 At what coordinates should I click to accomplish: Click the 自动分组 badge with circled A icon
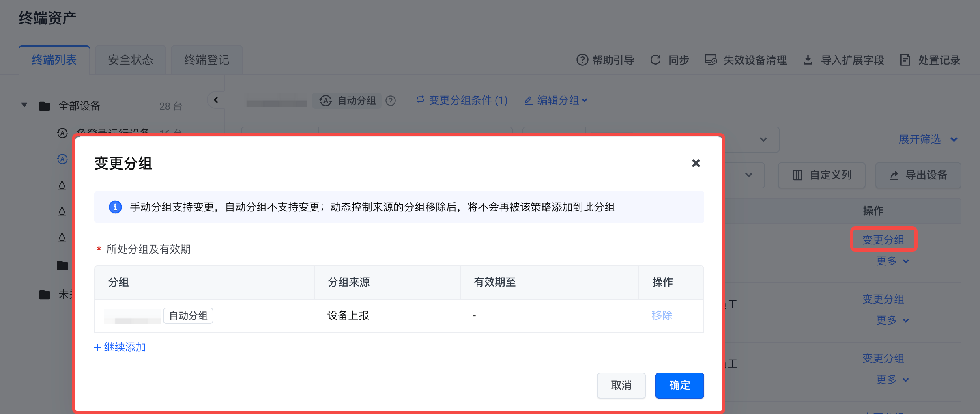tap(348, 100)
